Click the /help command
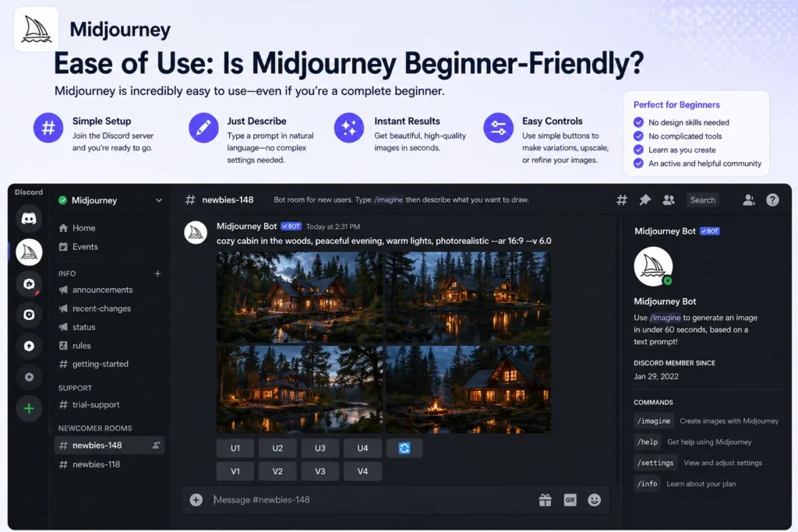This screenshot has width=798, height=532. 648,442
